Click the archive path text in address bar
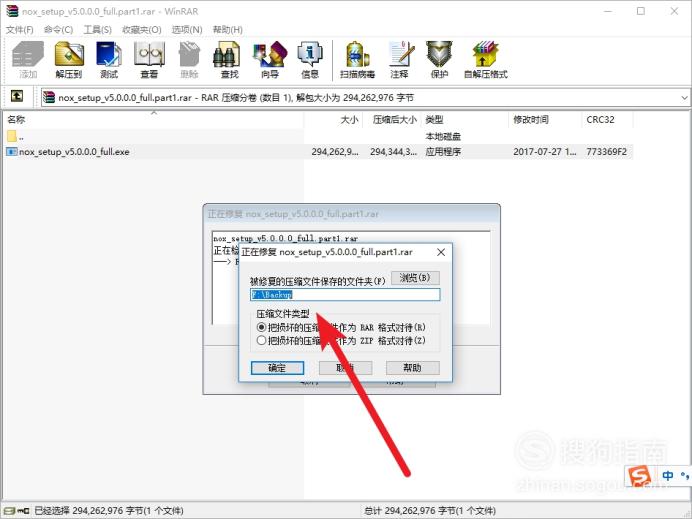Screen dimensions: 692x519 pos(236,98)
